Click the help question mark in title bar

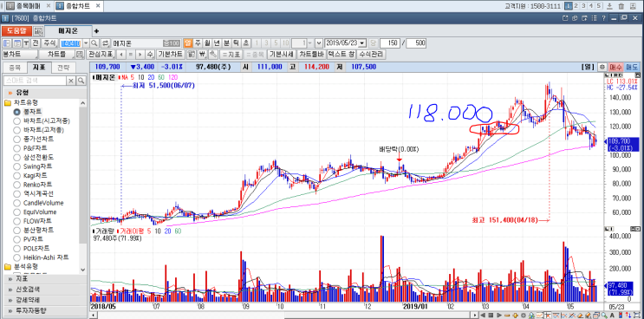(x=604, y=18)
